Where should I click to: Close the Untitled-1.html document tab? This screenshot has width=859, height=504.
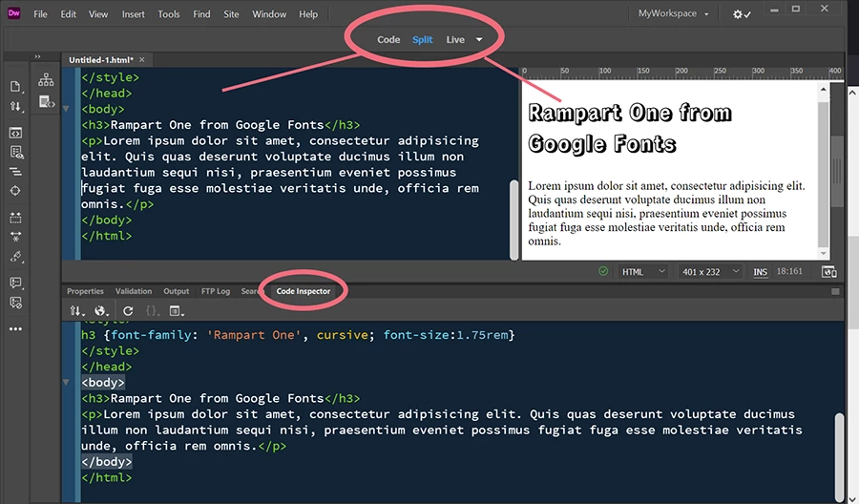click(x=142, y=60)
